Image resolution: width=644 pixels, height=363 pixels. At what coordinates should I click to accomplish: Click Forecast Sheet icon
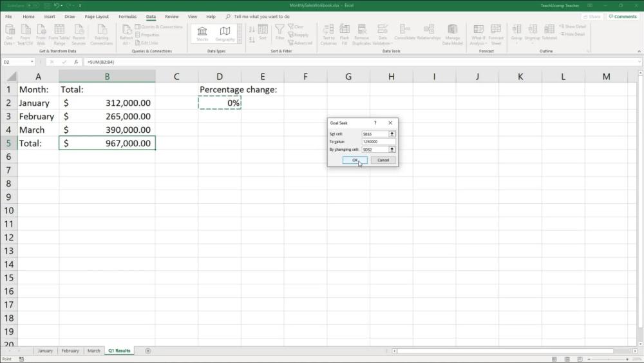click(496, 34)
